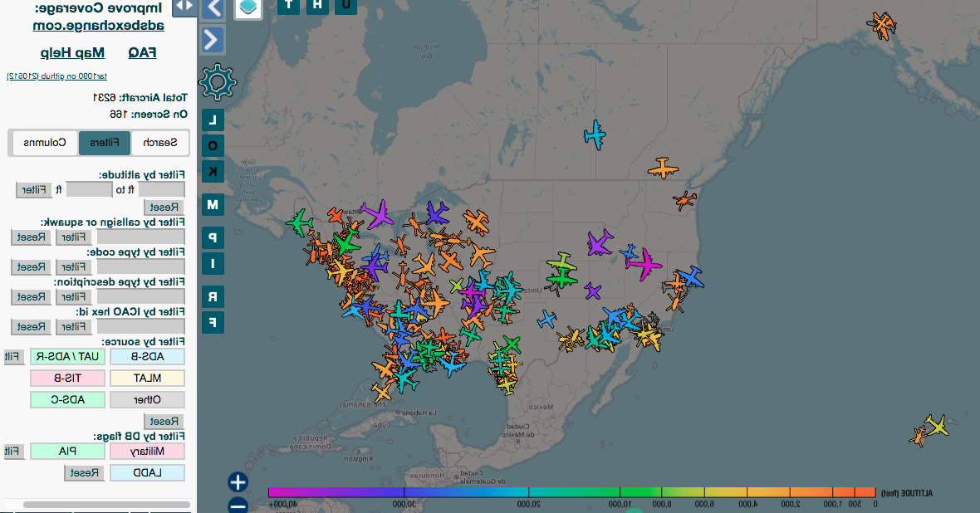This screenshot has height=513, width=980.
Task: Toggle the UAT / ADS-R source filter
Action: click(x=67, y=357)
